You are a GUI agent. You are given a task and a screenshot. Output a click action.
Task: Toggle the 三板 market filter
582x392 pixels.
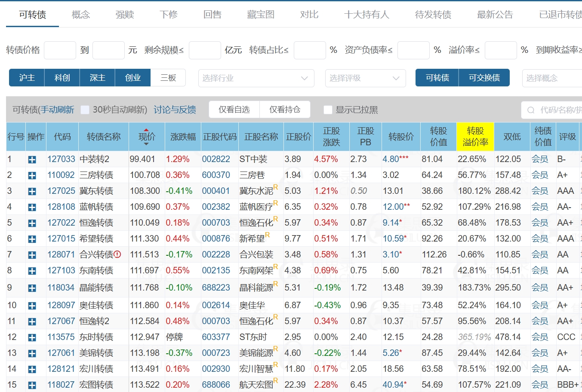(x=168, y=78)
